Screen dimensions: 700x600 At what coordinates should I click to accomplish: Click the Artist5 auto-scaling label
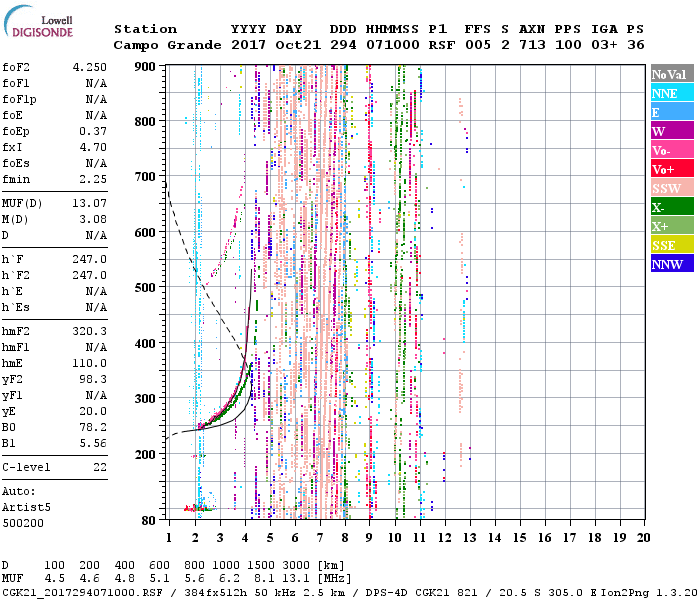click(x=27, y=507)
